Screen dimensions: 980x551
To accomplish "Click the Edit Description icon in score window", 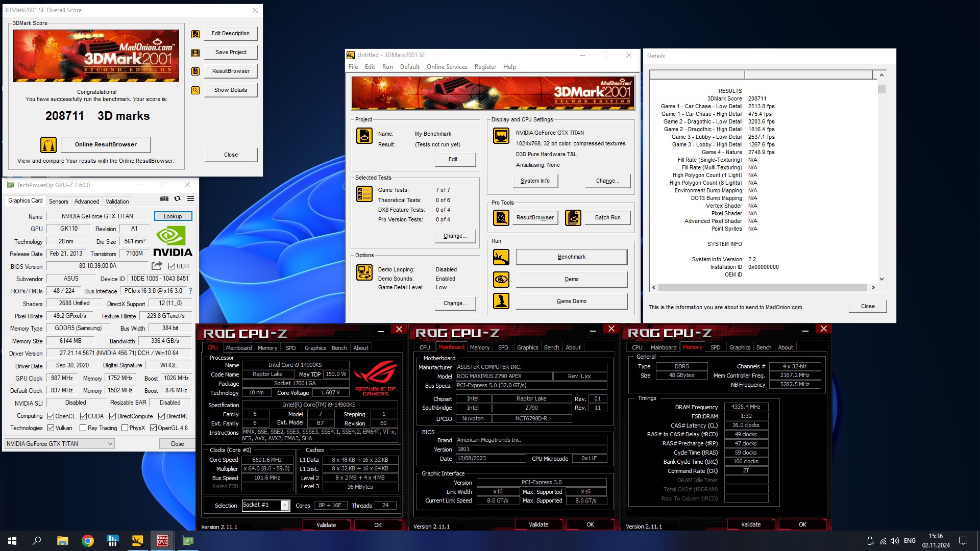I will click(x=195, y=34).
